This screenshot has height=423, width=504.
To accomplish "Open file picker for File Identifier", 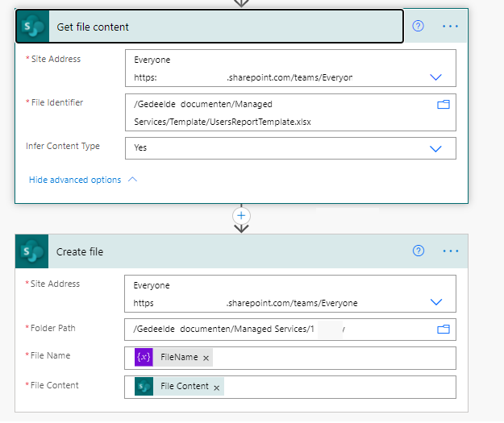I will tap(443, 104).
